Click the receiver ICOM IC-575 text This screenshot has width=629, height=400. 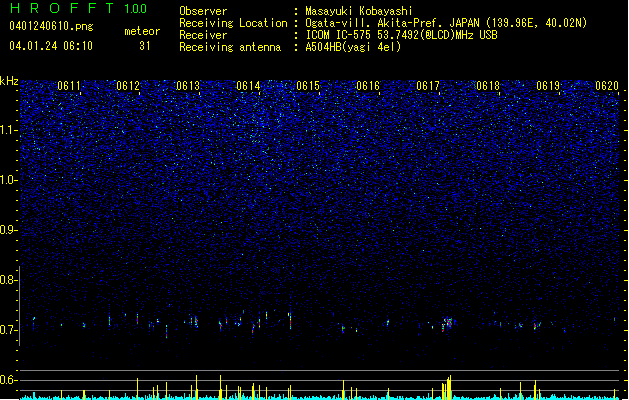coord(401,35)
